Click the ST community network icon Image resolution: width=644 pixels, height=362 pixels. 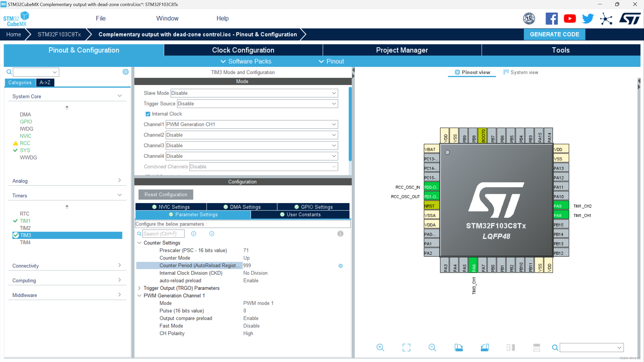pos(606,19)
